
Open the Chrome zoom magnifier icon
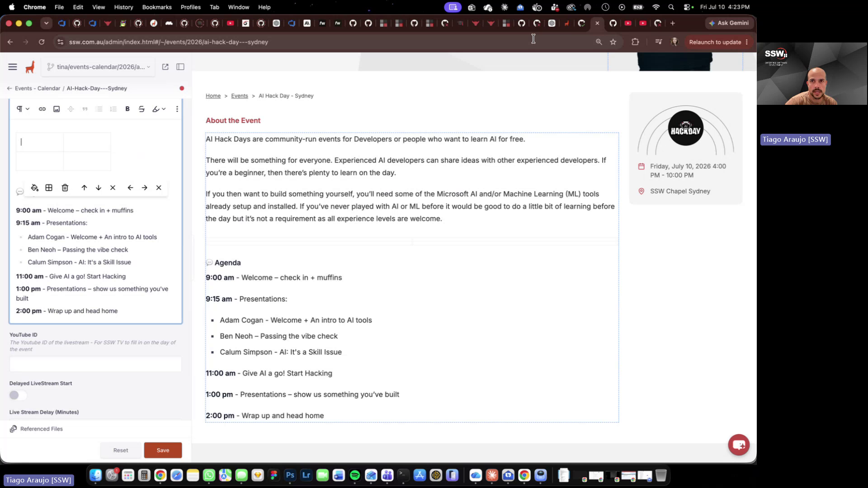click(x=599, y=42)
